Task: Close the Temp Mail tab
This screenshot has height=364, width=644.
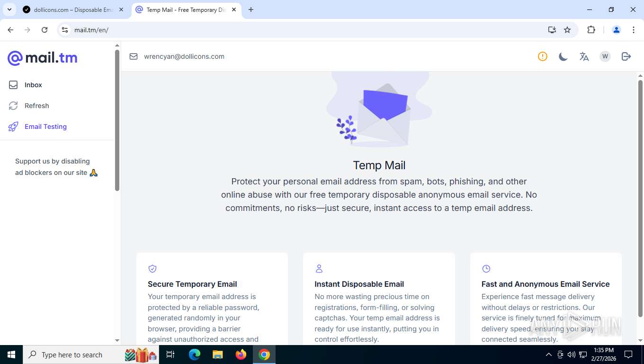Action: (234, 9)
